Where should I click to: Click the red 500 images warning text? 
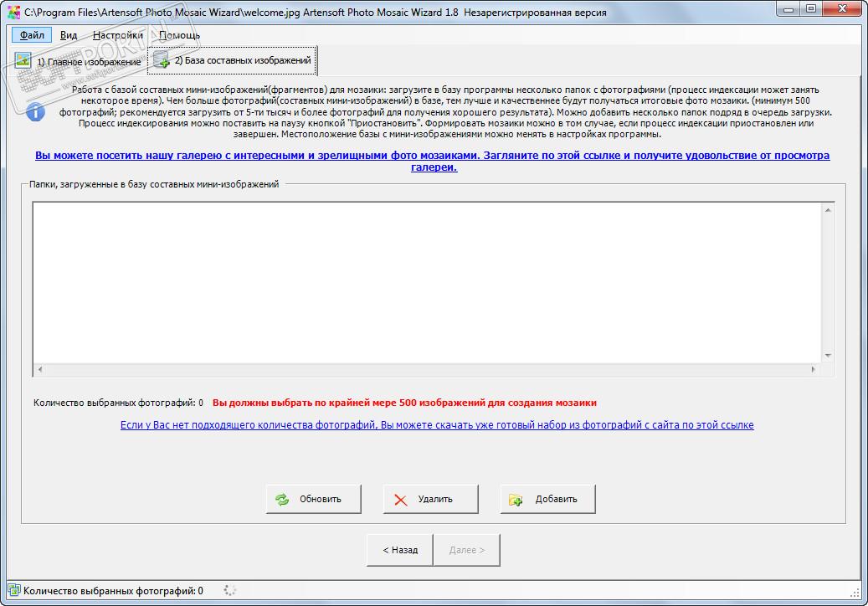pos(404,403)
